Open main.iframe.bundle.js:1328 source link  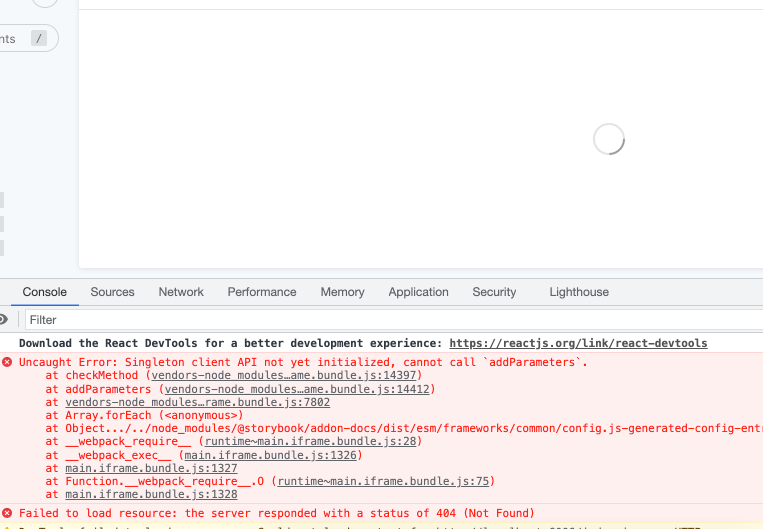151,494
